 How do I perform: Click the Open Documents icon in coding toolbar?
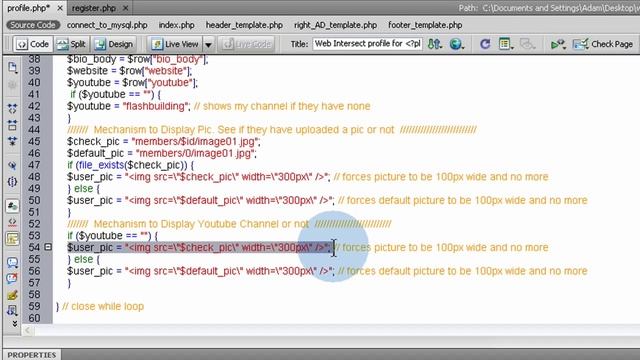coord(12,68)
